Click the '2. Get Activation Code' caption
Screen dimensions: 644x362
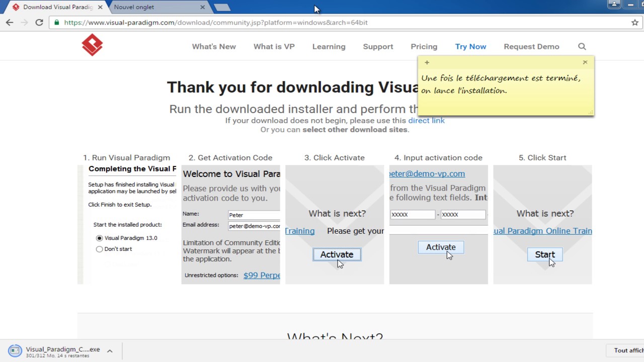pos(230,157)
